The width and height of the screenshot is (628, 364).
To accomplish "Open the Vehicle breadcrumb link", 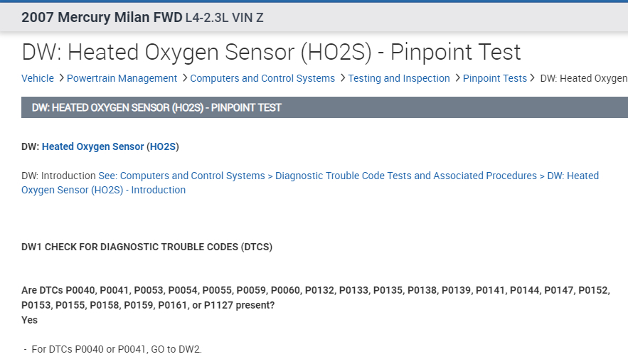I will coord(38,78).
